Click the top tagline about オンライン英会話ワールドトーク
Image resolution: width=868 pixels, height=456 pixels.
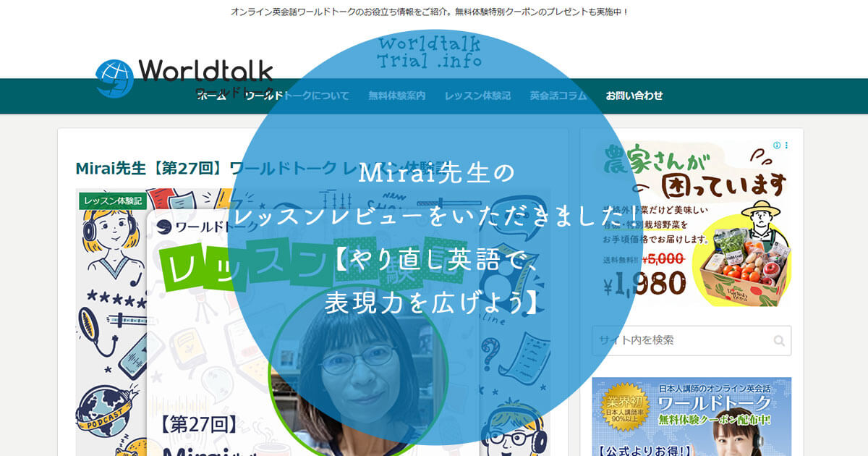pos(430,12)
